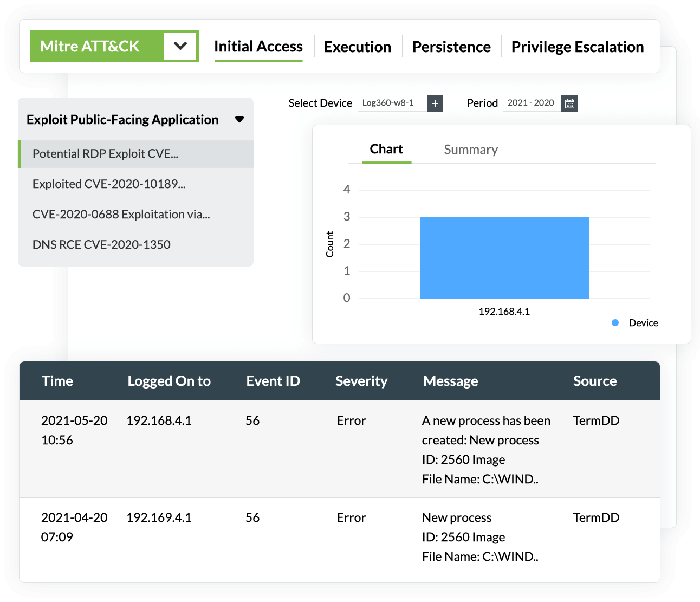Select the Chart tab
The height and width of the screenshot is (602, 700).
click(x=386, y=149)
